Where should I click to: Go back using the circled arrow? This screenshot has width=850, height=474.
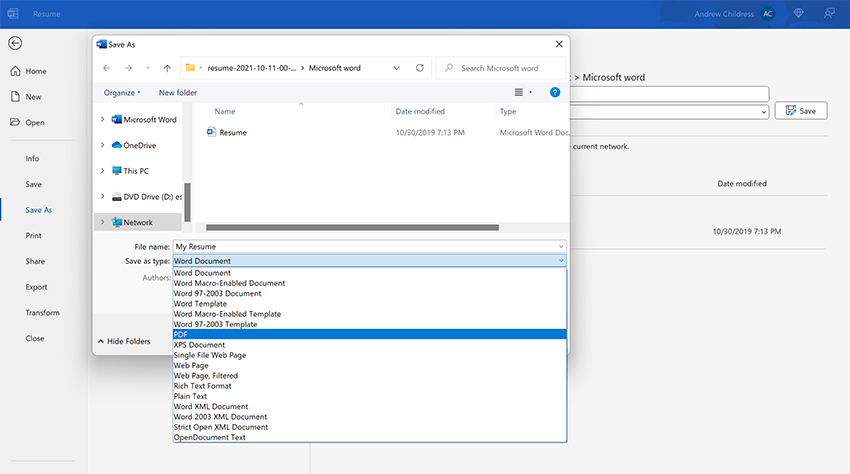(15, 43)
